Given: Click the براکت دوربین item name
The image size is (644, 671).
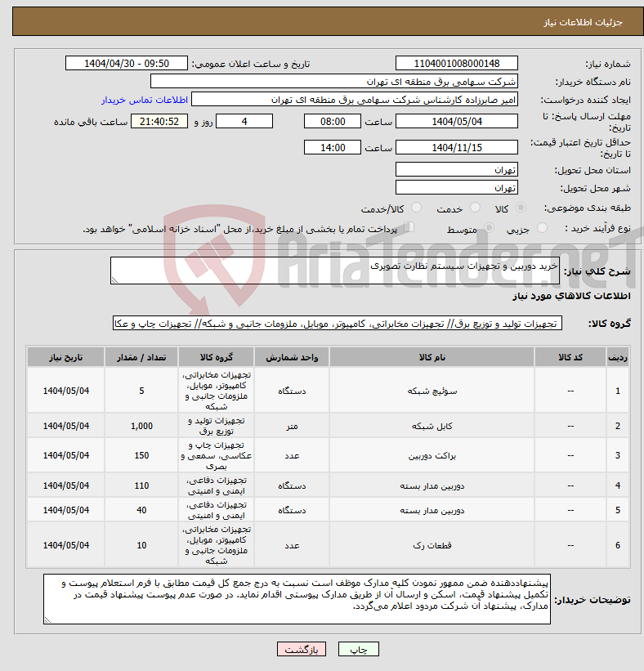Looking at the screenshot, I should point(432,456).
